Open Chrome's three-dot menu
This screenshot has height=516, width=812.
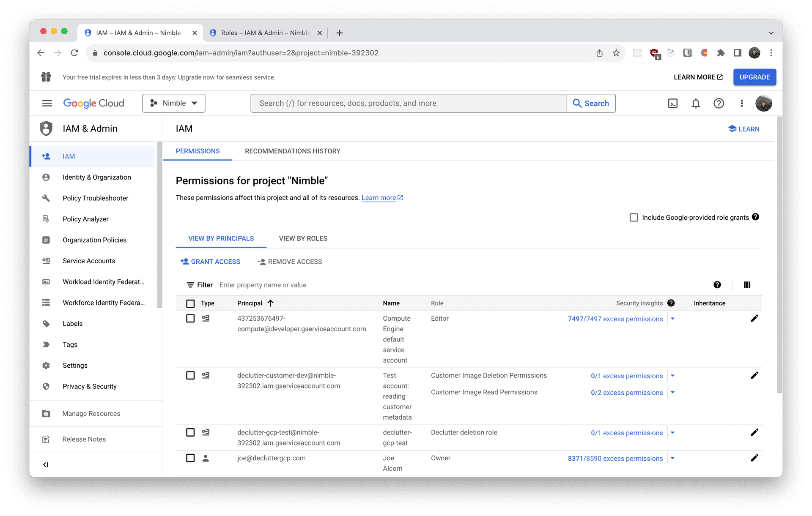point(771,53)
